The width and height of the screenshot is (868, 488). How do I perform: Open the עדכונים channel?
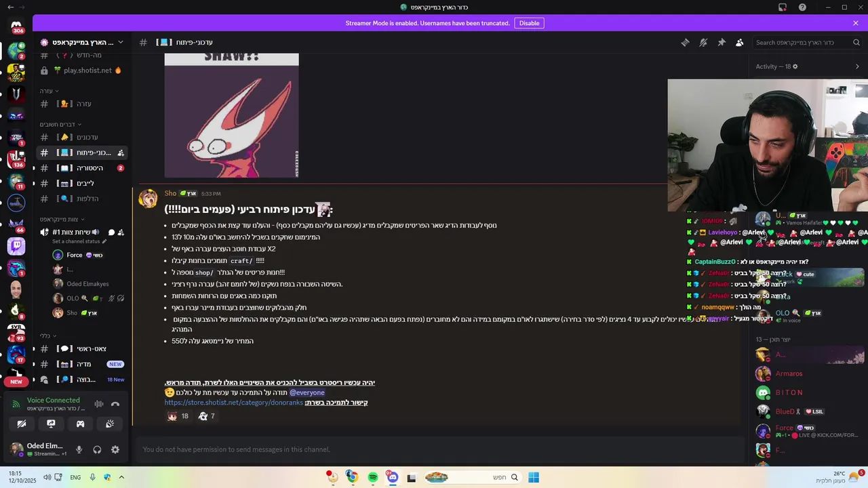tap(81, 137)
